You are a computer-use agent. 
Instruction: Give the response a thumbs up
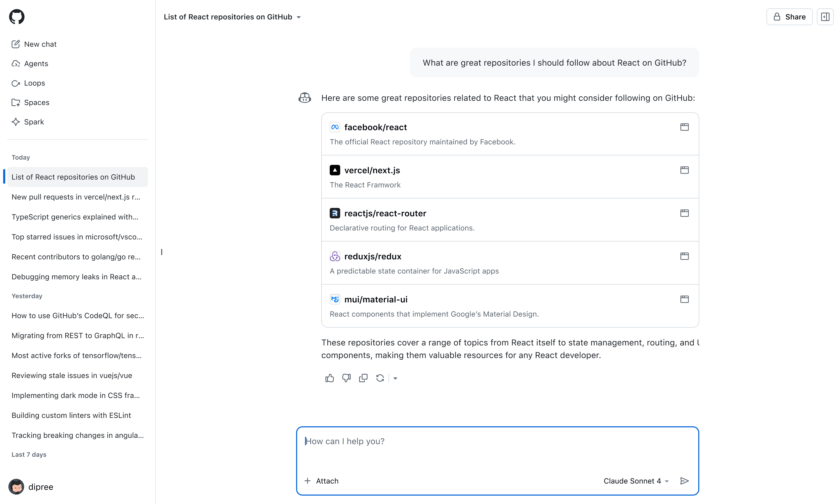(x=329, y=378)
